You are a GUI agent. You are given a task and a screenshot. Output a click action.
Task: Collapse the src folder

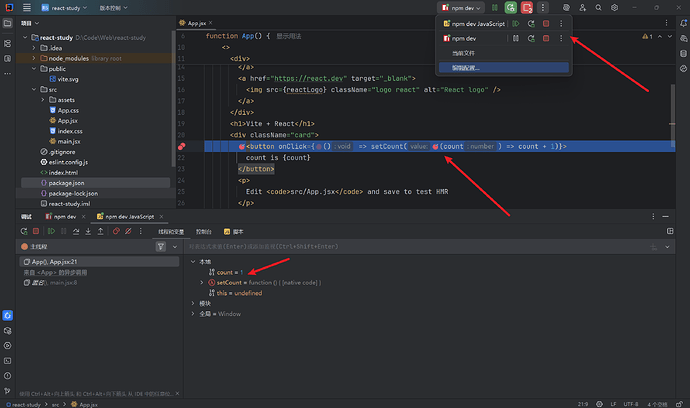(x=34, y=89)
